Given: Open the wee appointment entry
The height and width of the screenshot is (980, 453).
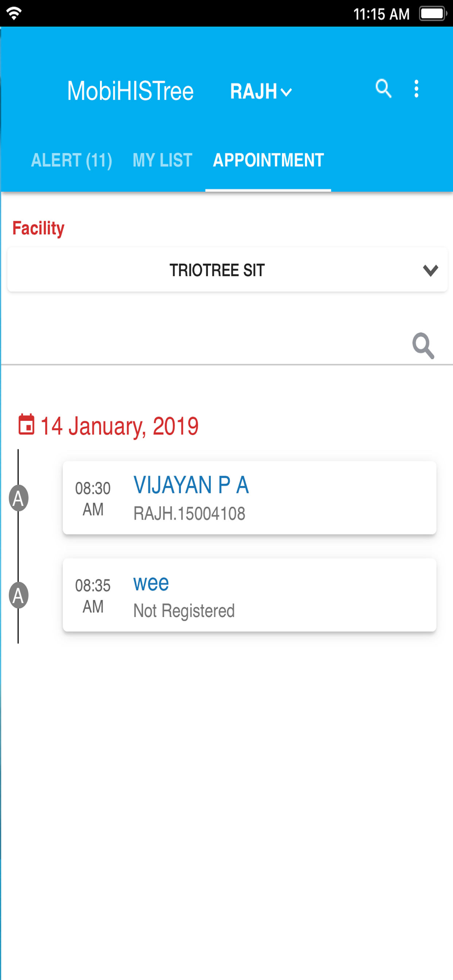Looking at the screenshot, I should point(250,595).
